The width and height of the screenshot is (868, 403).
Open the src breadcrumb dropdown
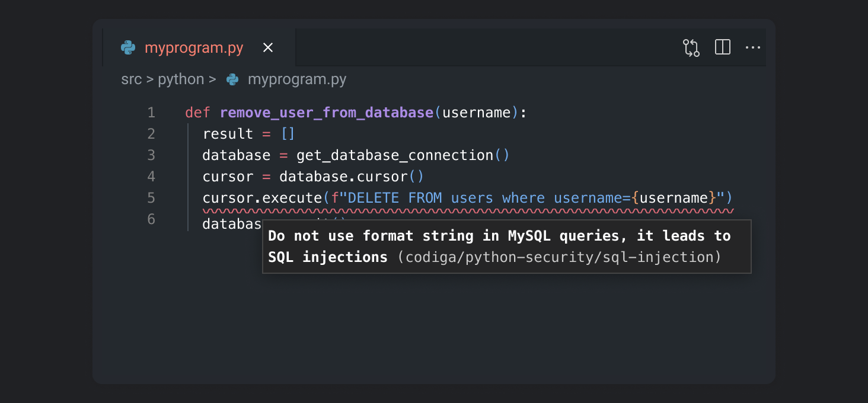tap(132, 79)
